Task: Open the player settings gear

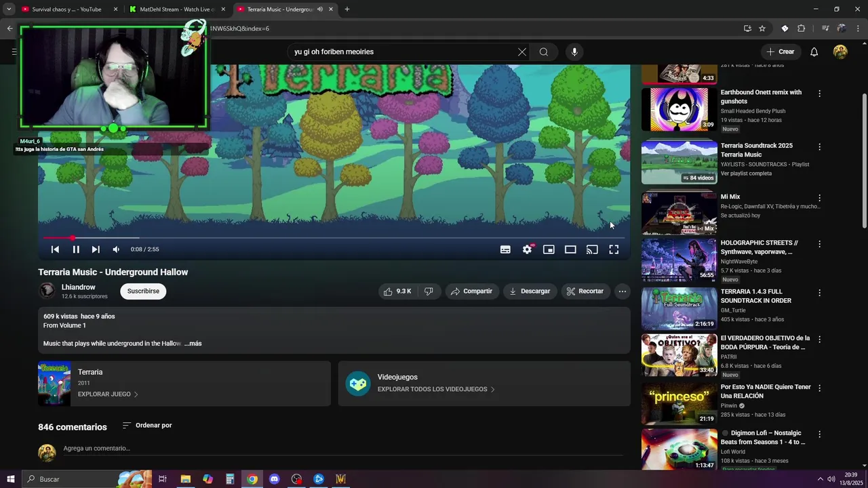Action: (x=527, y=249)
